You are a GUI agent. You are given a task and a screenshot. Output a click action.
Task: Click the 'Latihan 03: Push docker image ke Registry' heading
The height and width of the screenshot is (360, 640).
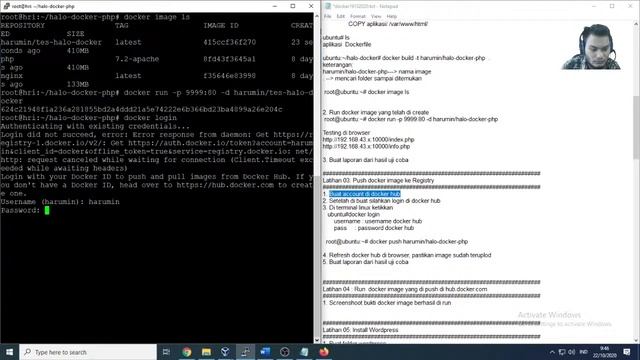coord(378,180)
